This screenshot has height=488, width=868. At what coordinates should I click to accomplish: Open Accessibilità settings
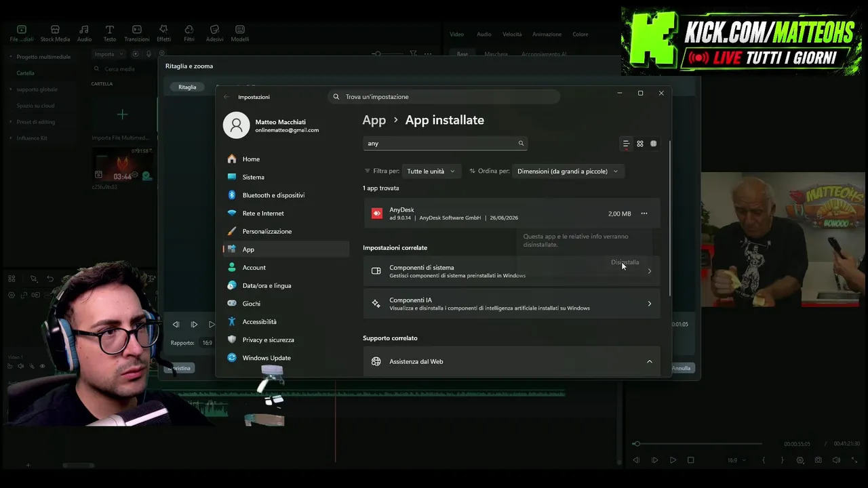point(285,322)
